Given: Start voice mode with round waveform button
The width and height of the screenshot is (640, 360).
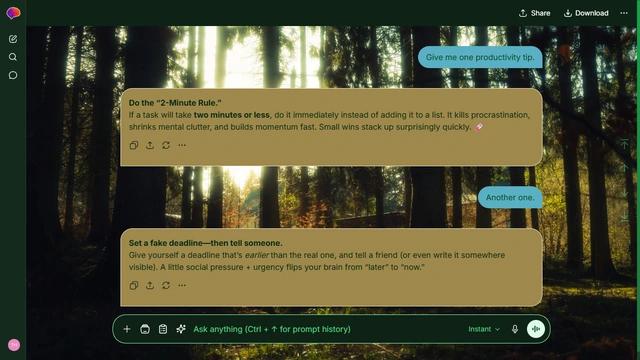Looking at the screenshot, I should coord(536,329).
